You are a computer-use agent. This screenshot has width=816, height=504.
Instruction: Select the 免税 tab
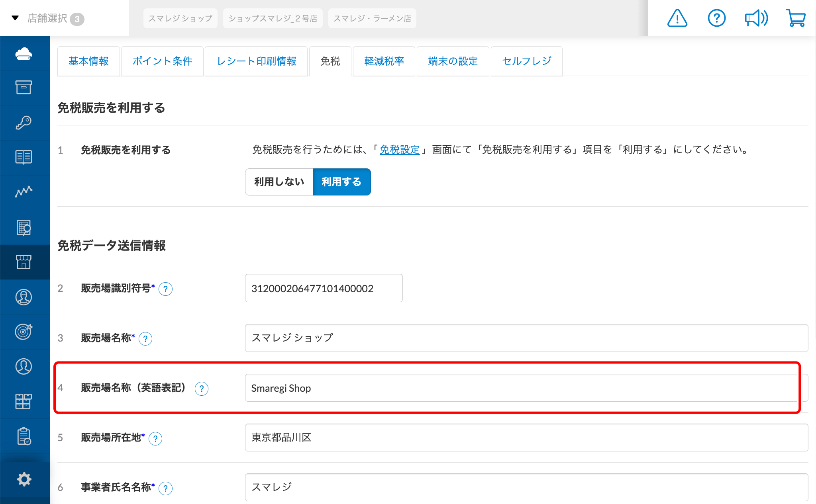(330, 61)
